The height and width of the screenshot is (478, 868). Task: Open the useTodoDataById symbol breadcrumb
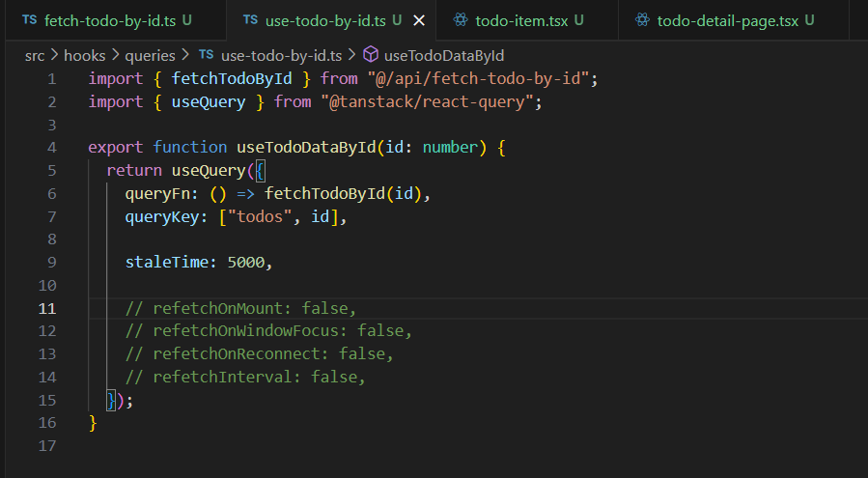pyautogui.click(x=444, y=55)
